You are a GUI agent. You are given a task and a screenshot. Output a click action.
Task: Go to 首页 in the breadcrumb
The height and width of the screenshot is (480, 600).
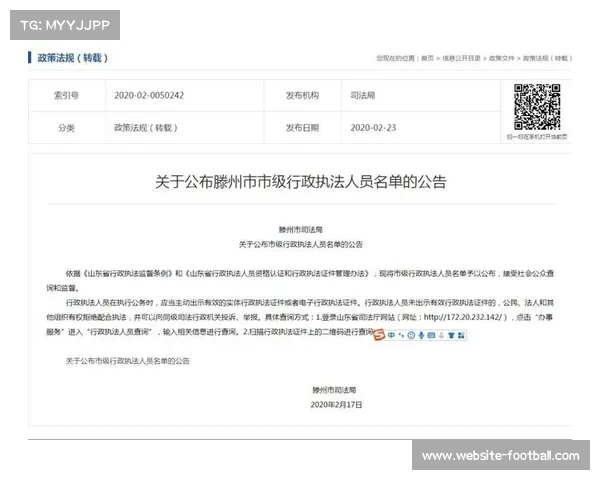(427, 58)
